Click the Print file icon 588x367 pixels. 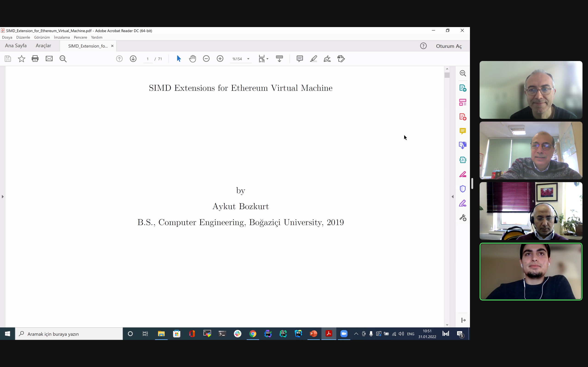click(35, 59)
